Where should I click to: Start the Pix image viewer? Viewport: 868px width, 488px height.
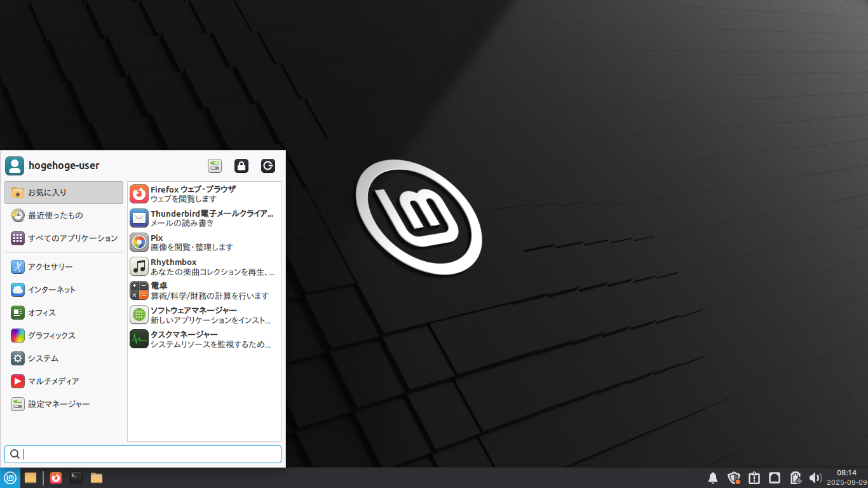coord(204,242)
